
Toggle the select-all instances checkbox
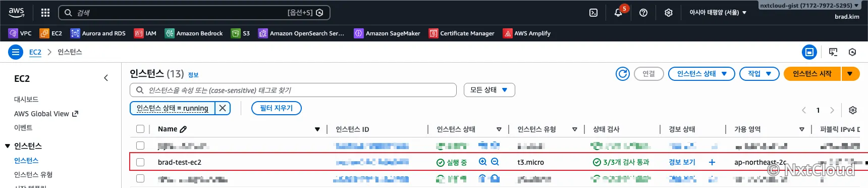(x=140, y=129)
